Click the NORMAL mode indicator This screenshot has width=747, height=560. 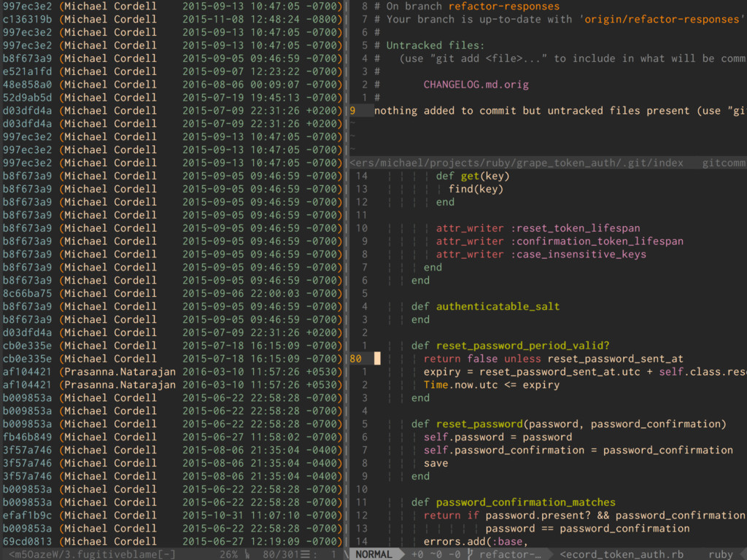[x=373, y=554]
